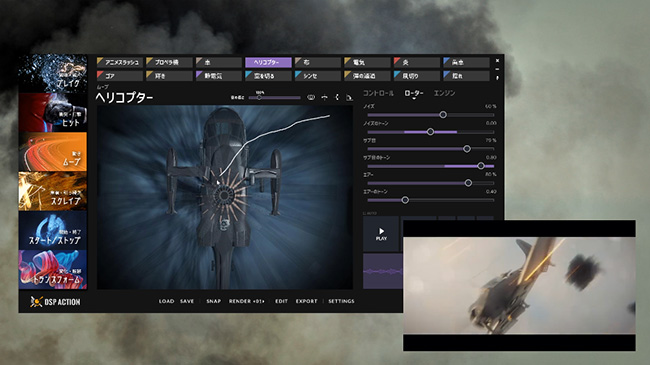The width and height of the screenshot is (650, 365).
Task: Switch to the コントロール tab
Action: pos(378,93)
